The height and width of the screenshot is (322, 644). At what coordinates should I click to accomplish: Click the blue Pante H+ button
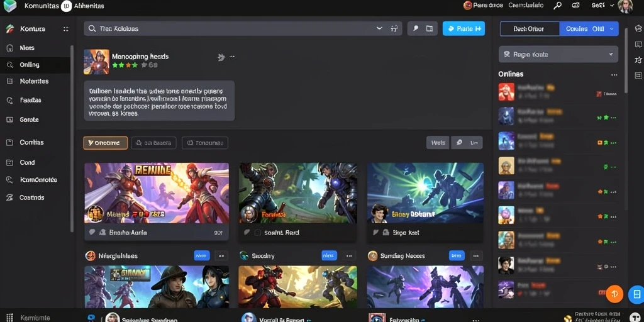point(464,29)
